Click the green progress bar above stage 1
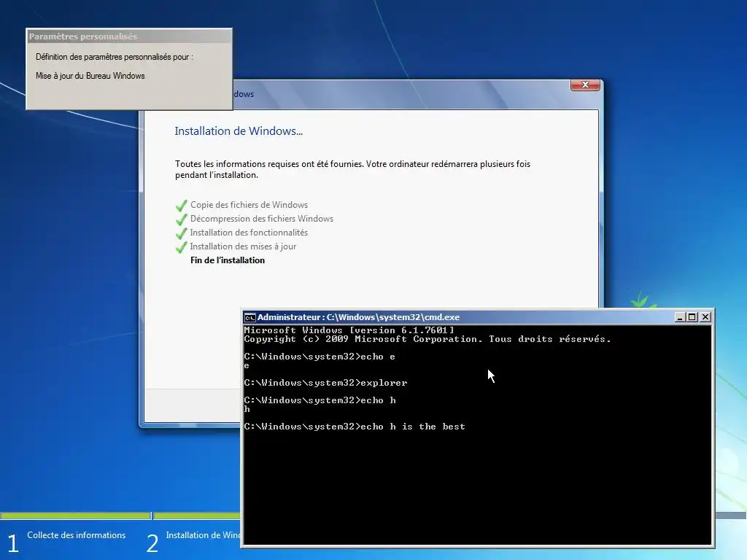 (76, 516)
